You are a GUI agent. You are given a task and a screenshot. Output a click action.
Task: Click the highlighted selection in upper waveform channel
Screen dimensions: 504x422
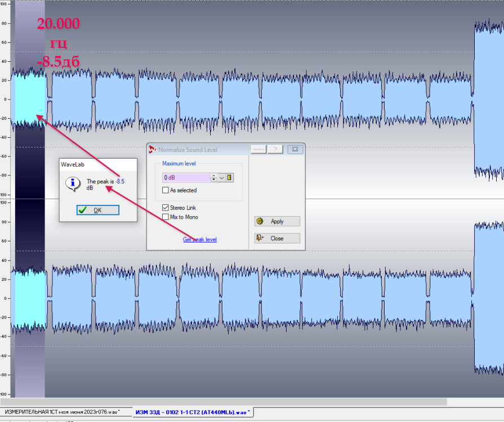pyautogui.click(x=29, y=100)
